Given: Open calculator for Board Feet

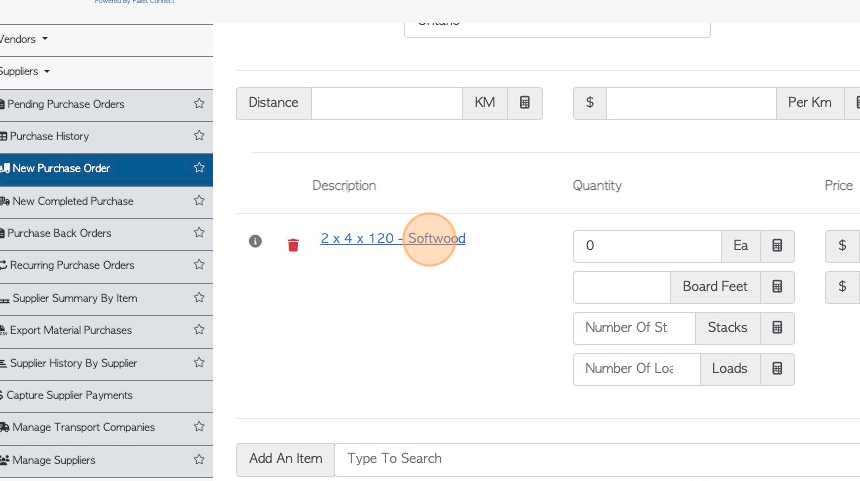Looking at the screenshot, I should [777, 287].
